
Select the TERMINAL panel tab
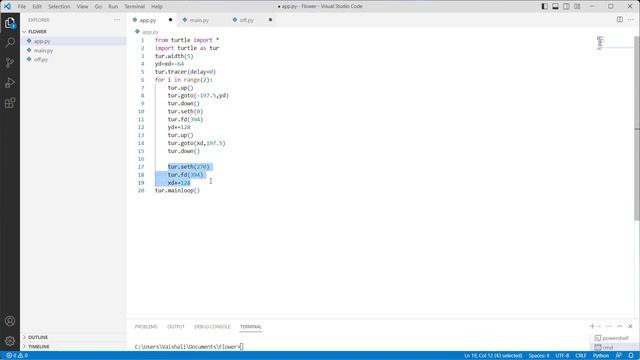point(251,327)
